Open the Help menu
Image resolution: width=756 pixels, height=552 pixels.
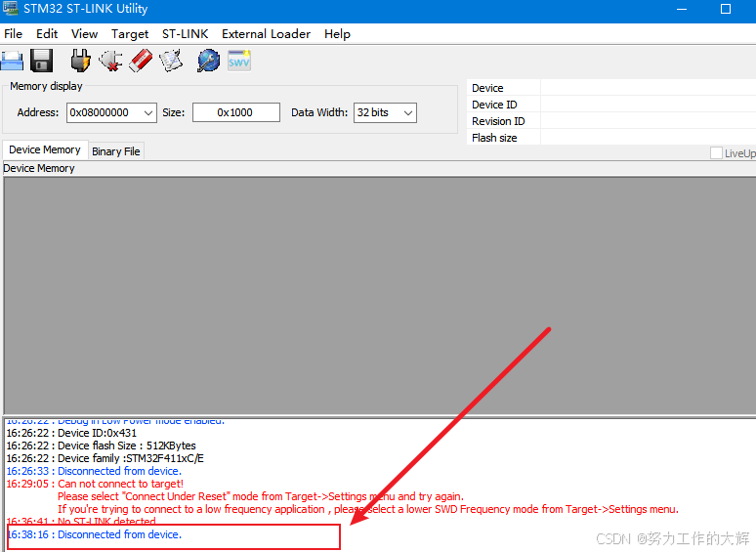[337, 34]
